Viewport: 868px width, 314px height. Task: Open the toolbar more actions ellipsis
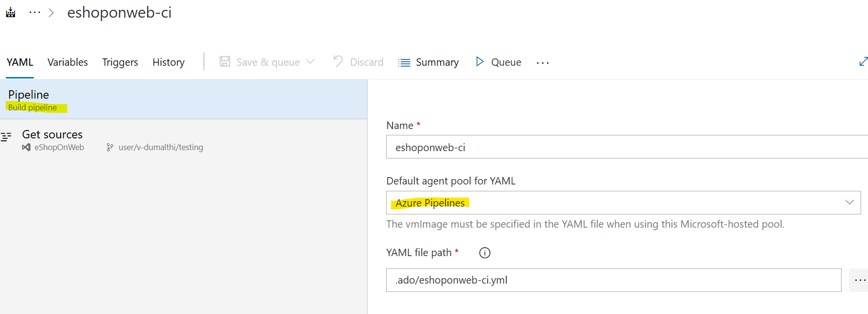tap(543, 63)
